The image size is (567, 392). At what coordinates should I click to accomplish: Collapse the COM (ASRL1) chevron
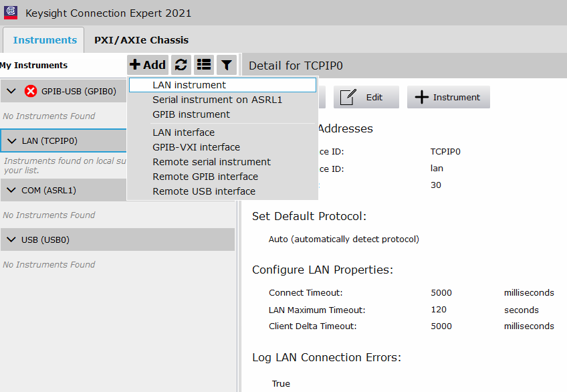pos(11,190)
